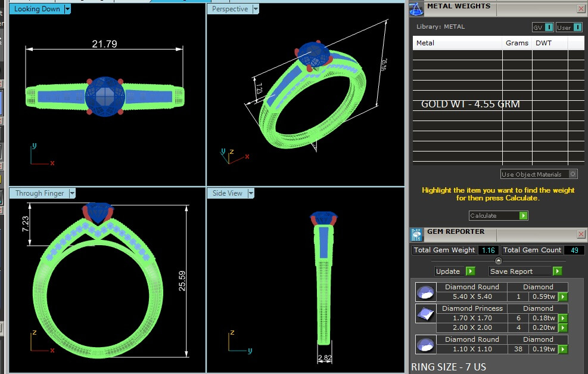
Task: Click the Save Report button
Action: [525, 271]
